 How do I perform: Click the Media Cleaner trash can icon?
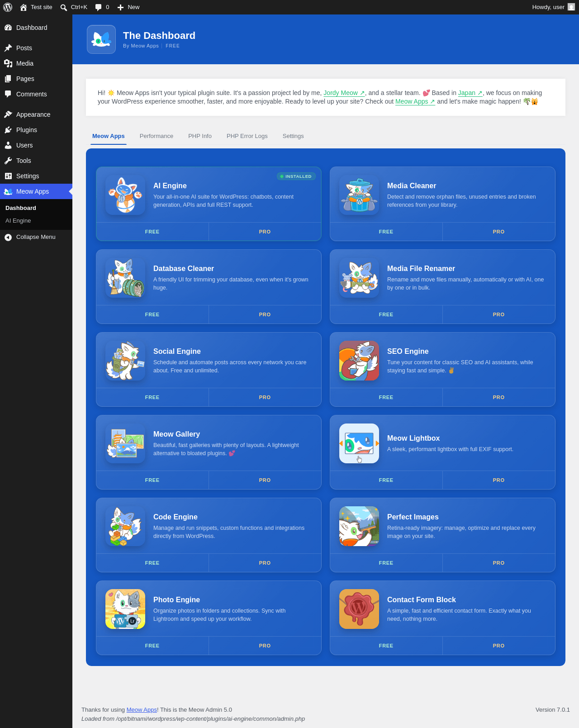359,195
